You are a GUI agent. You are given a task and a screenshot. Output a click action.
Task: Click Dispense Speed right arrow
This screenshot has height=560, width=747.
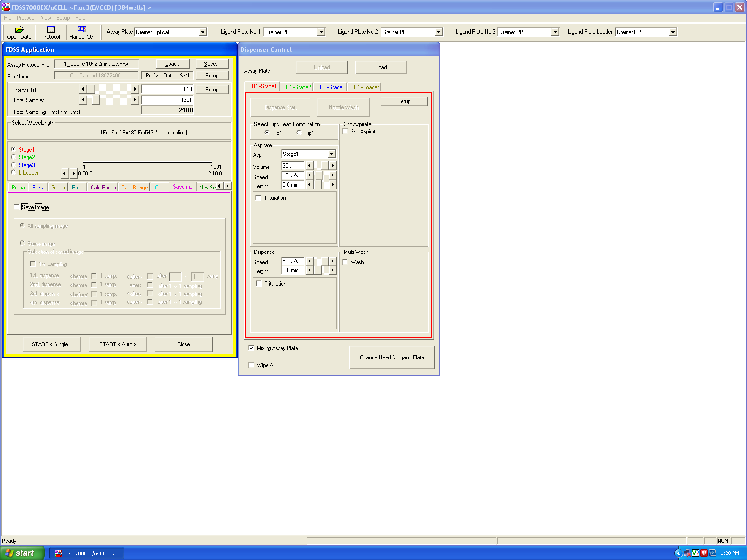332,261
